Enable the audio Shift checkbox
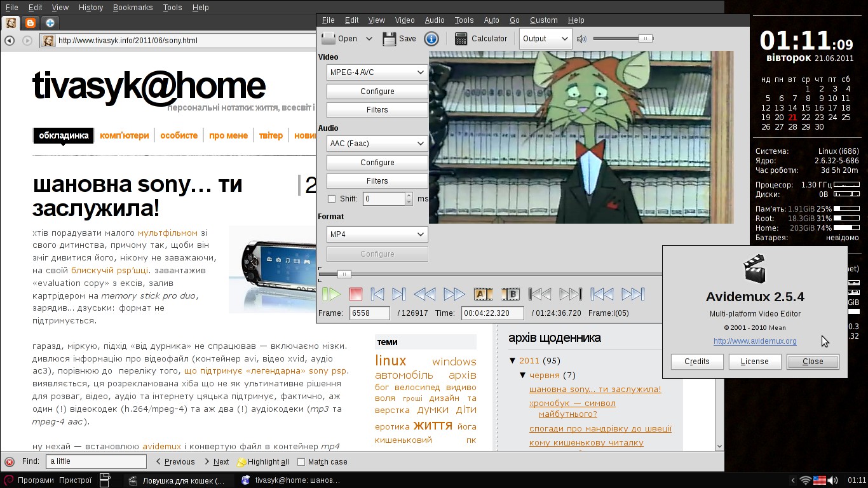868x488 pixels. (331, 199)
